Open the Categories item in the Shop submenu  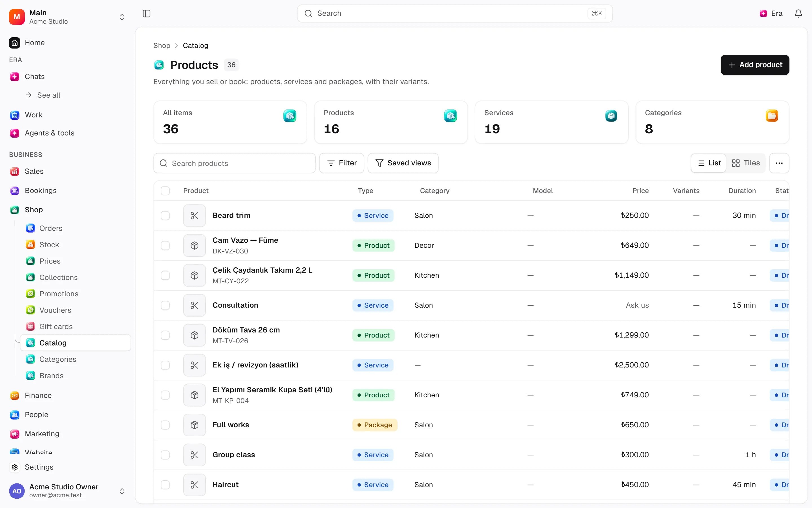point(76,359)
